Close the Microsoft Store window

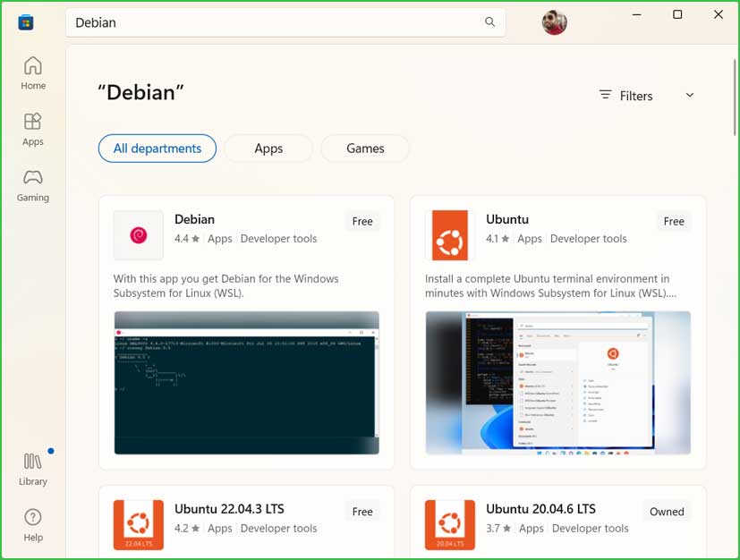pos(719,14)
